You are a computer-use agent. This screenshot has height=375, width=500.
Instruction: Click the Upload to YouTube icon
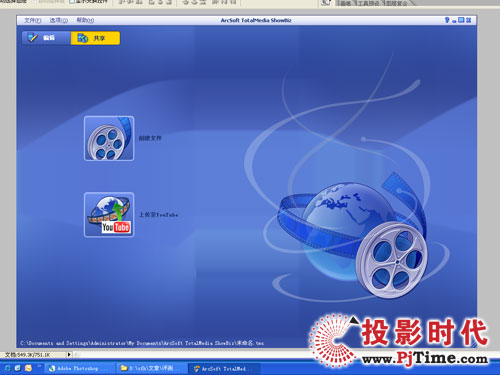coord(109,215)
